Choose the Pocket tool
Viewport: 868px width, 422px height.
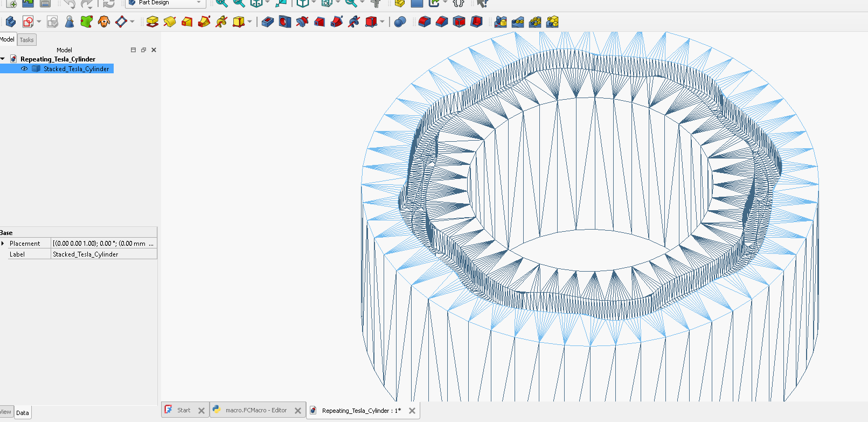tap(268, 22)
